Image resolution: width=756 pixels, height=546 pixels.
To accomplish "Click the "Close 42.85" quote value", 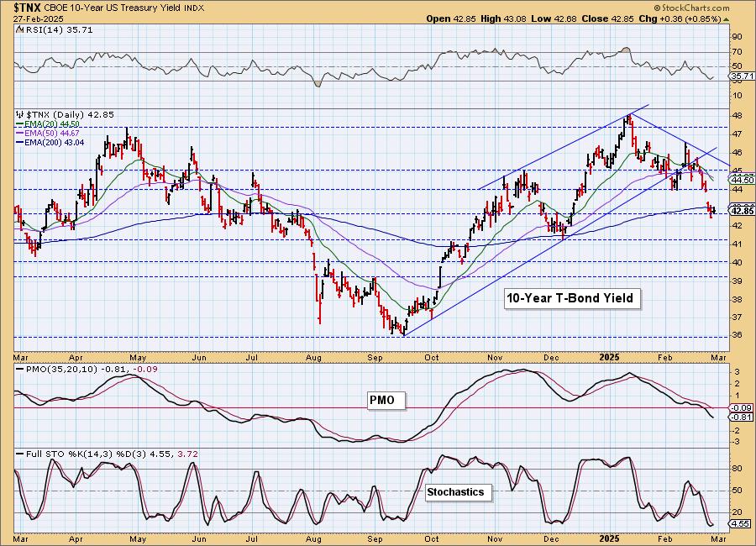I will click(607, 18).
